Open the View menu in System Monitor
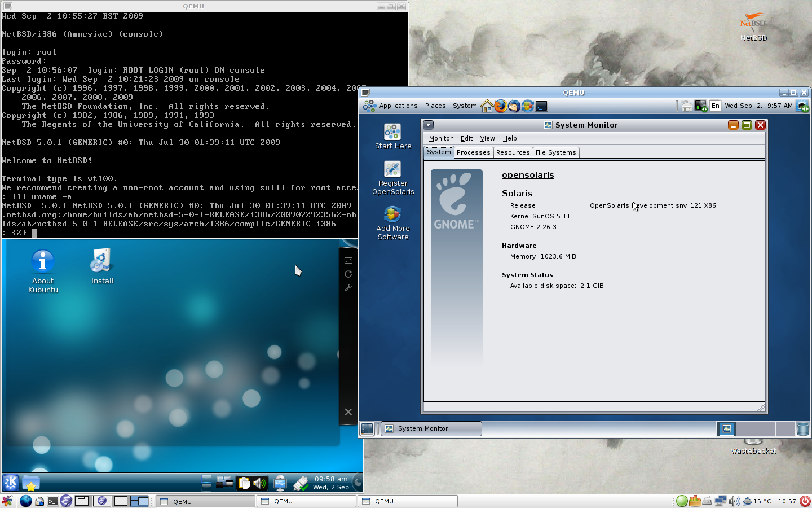Viewport: 812px width, 508px height. click(x=487, y=138)
